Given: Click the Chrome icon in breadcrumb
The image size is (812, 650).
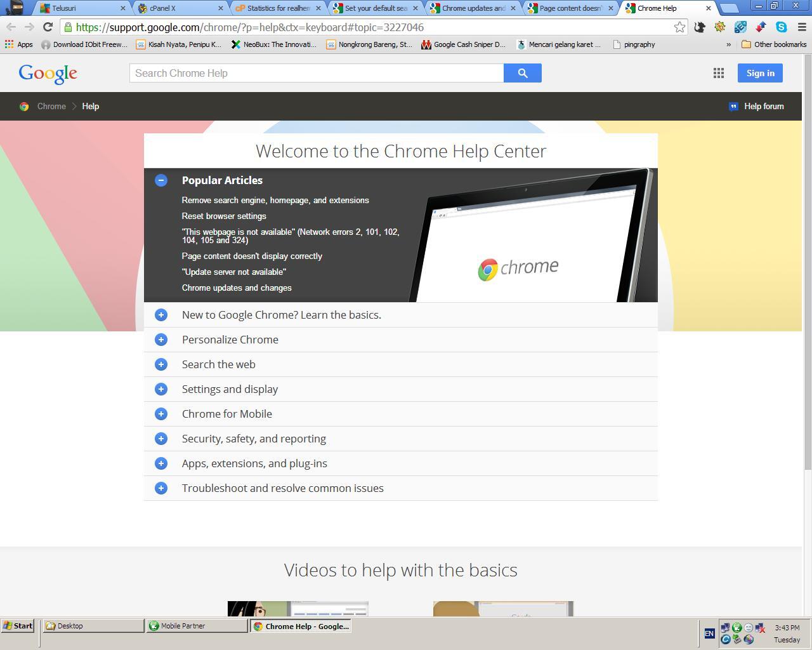Looking at the screenshot, I should pyautogui.click(x=24, y=107).
